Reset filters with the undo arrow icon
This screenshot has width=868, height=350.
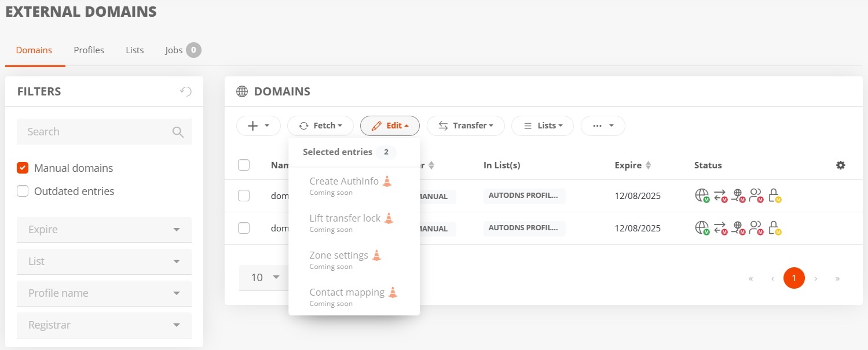click(x=185, y=91)
